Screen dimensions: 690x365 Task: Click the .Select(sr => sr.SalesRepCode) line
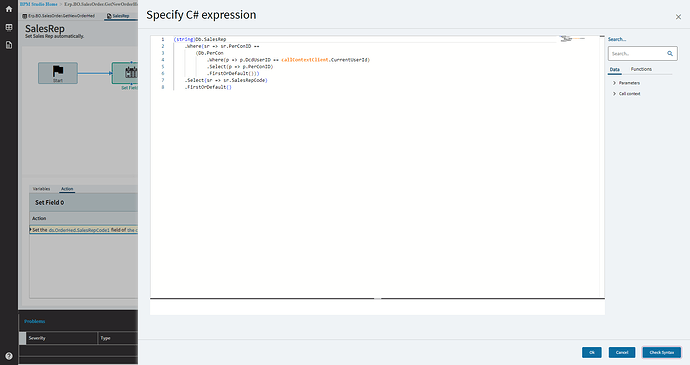click(226, 80)
